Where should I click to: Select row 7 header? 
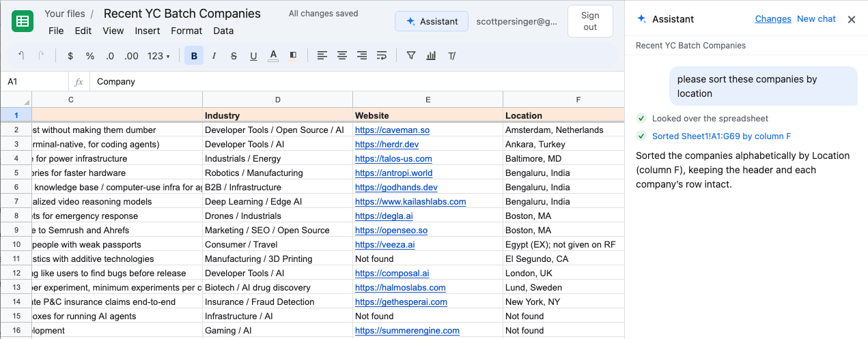[16, 202]
